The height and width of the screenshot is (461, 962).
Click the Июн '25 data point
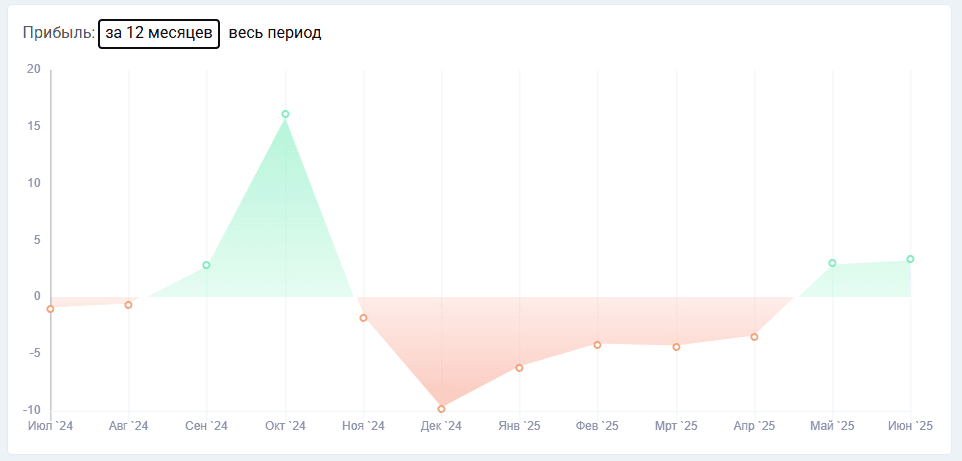[910, 259]
